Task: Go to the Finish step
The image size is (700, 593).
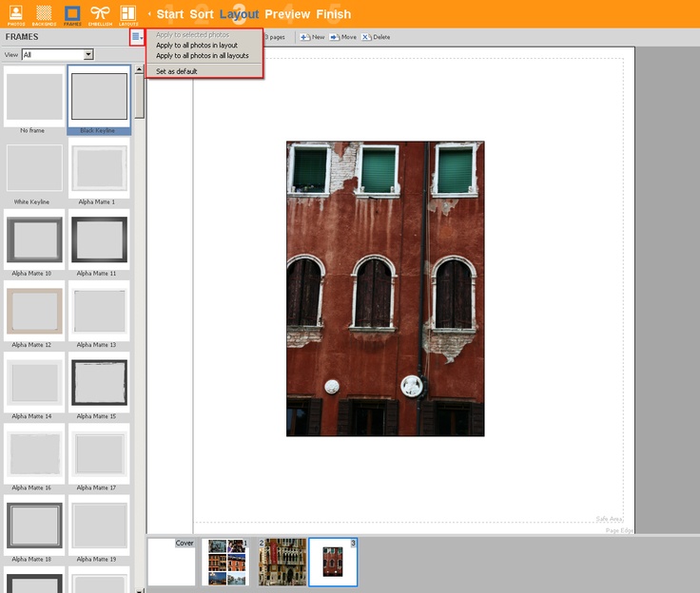Action: 334,14
